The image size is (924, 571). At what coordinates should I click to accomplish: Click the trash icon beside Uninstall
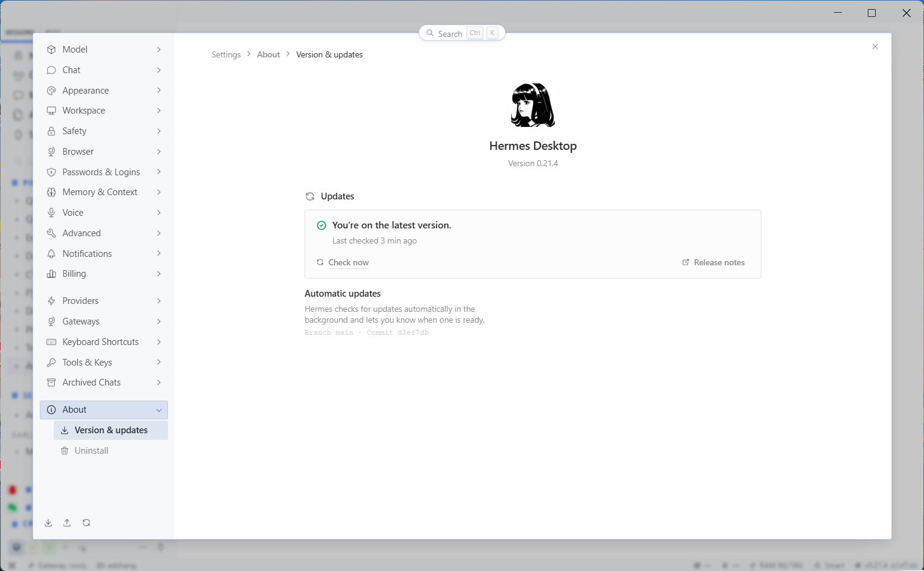click(x=65, y=451)
